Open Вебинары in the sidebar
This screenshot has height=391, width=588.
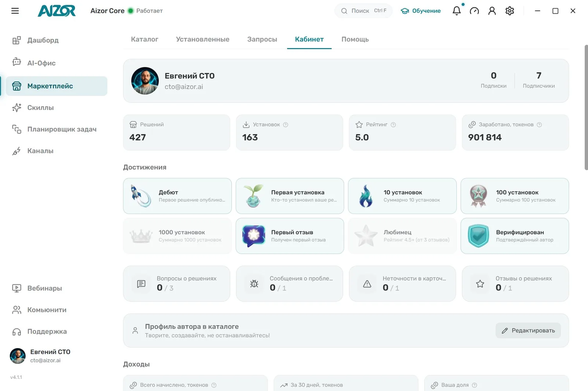[57, 288]
